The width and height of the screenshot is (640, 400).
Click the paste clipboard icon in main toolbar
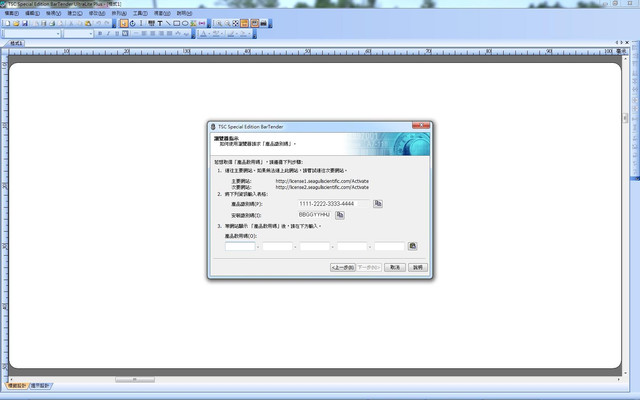(88, 23)
